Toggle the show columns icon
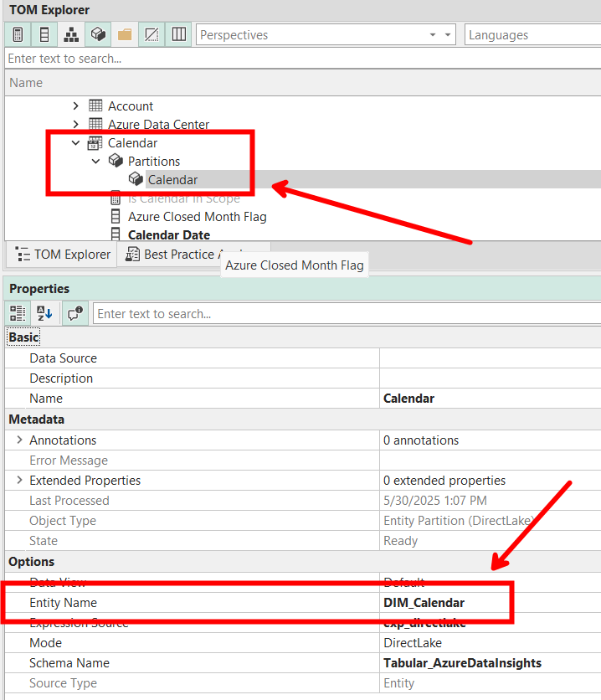The width and height of the screenshot is (601, 700). [44, 35]
